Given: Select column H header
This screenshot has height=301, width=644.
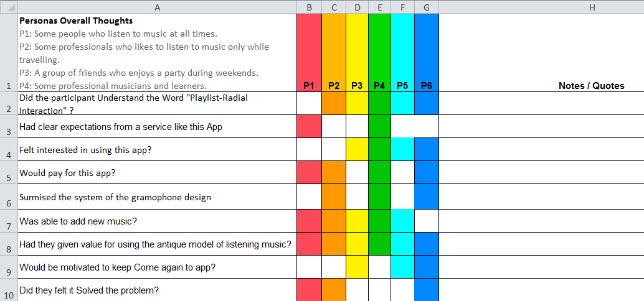Looking at the screenshot, I should click(591, 7).
